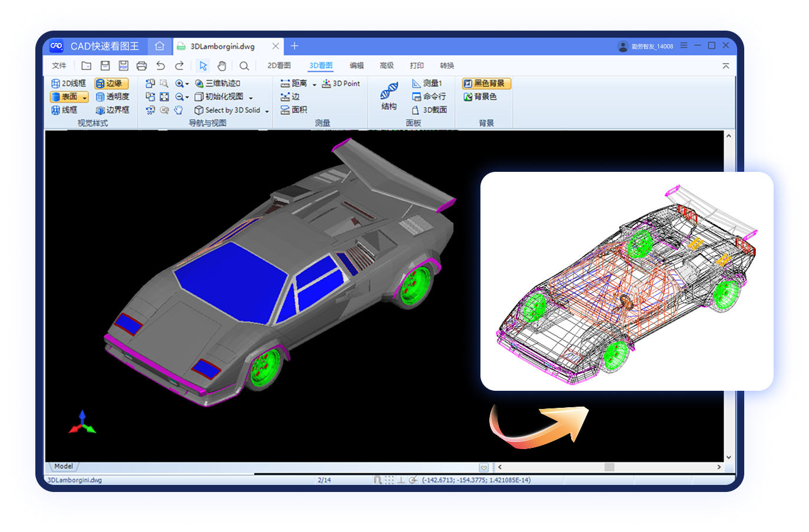Toggle the magnet snap icon in status bar

tap(378, 480)
